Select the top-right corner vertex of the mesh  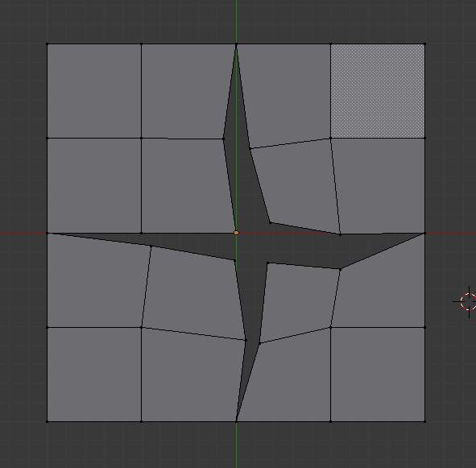(x=424, y=44)
